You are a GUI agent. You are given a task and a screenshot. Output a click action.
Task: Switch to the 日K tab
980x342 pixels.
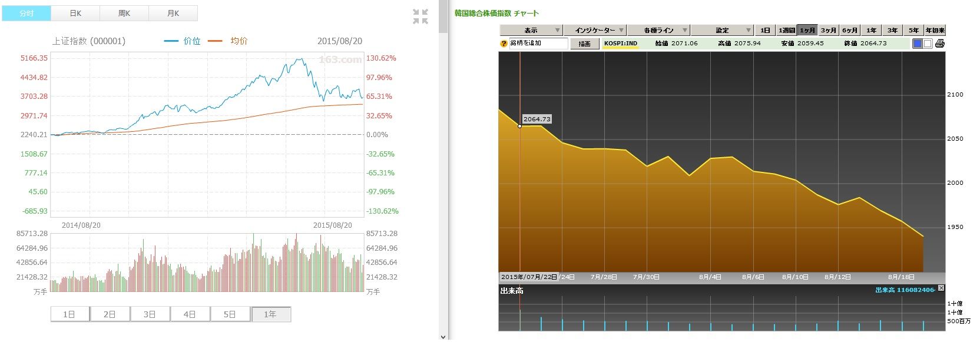pos(75,13)
